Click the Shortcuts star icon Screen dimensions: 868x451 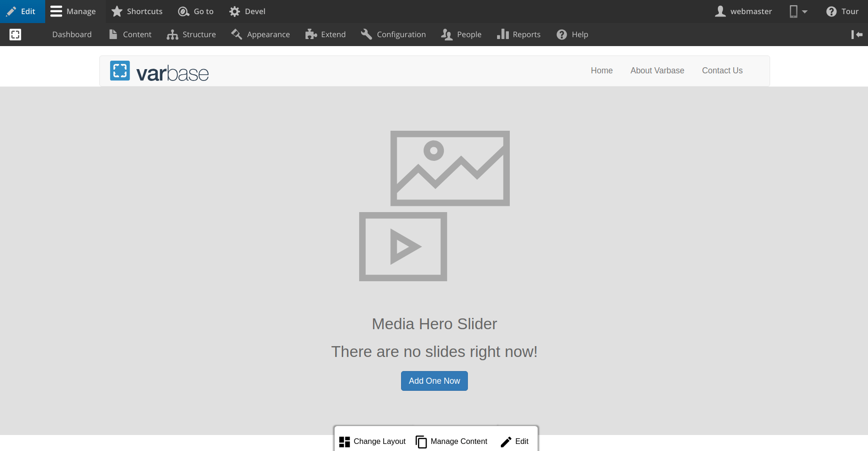[x=116, y=11]
